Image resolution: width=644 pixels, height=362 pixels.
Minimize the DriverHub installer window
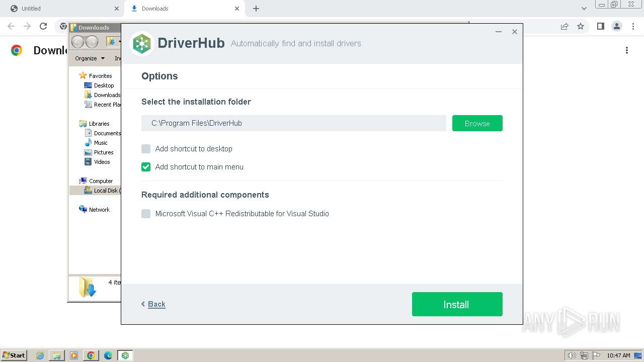pos(498,32)
